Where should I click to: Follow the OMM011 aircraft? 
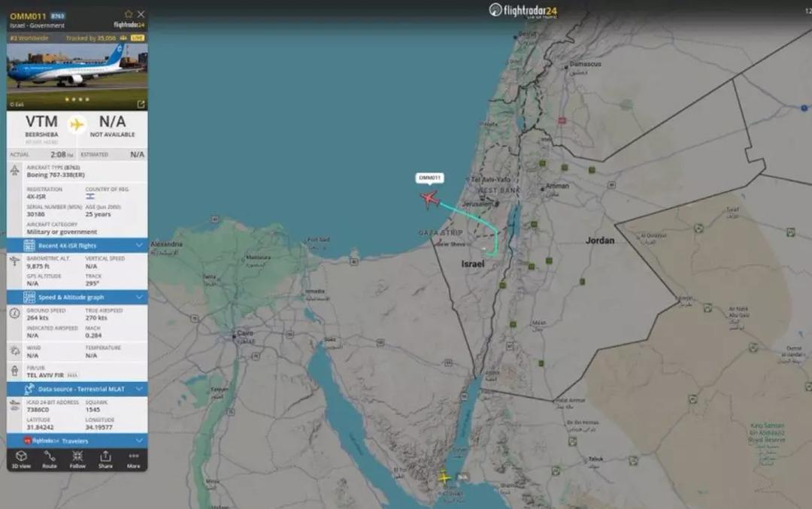(x=77, y=459)
